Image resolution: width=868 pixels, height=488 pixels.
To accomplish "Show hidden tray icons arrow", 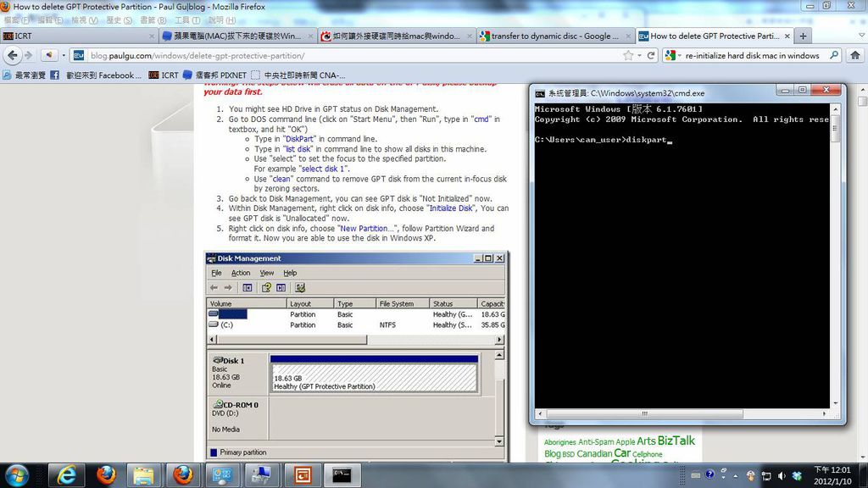I will pyautogui.click(x=736, y=476).
